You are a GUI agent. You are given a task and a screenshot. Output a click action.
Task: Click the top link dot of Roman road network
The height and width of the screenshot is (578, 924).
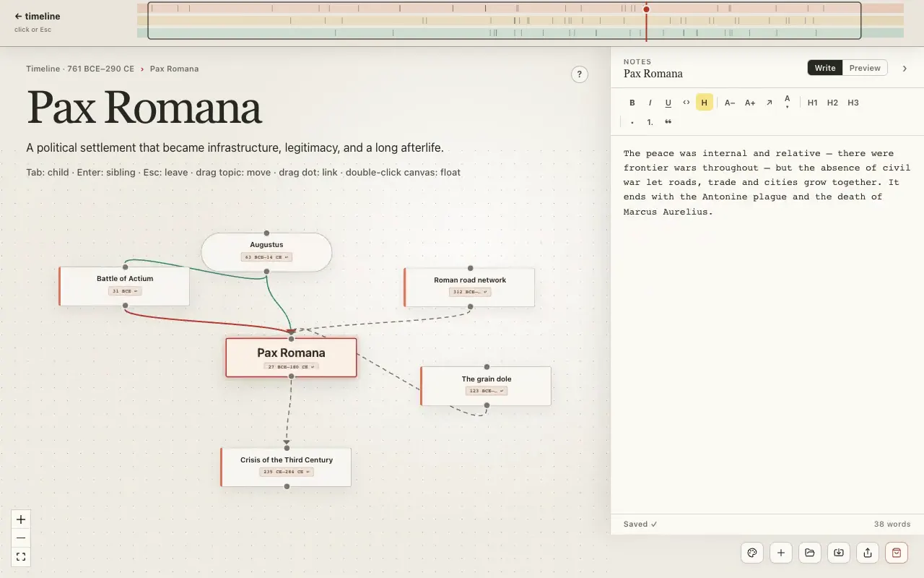470,268
